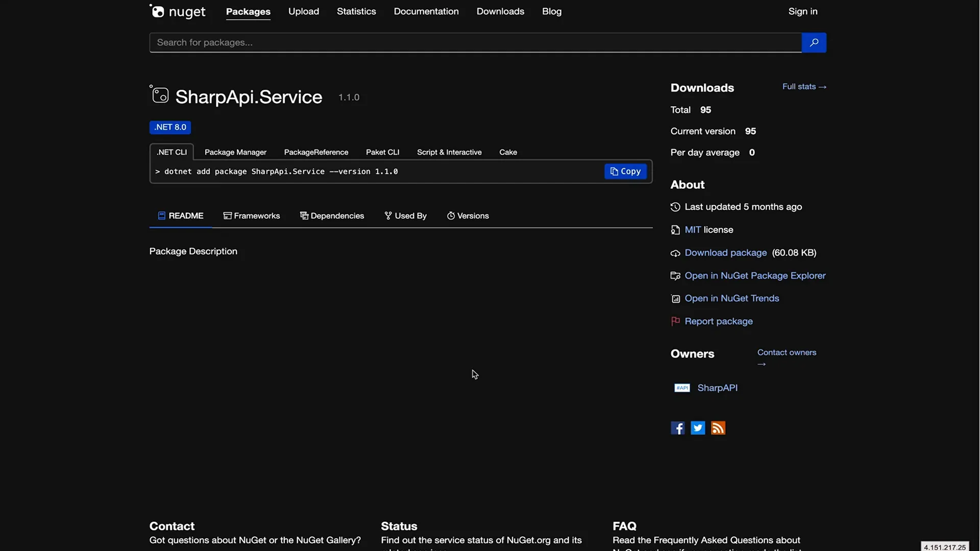Click the NuGet Trends icon
The width and height of the screenshot is (980, 551).
point(675,298)
